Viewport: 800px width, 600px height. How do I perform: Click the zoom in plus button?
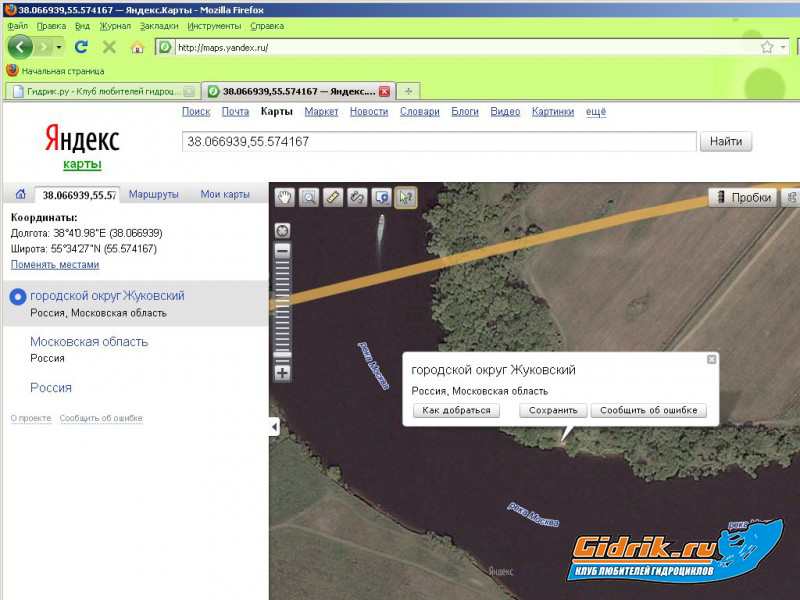(x=282, y=373)
